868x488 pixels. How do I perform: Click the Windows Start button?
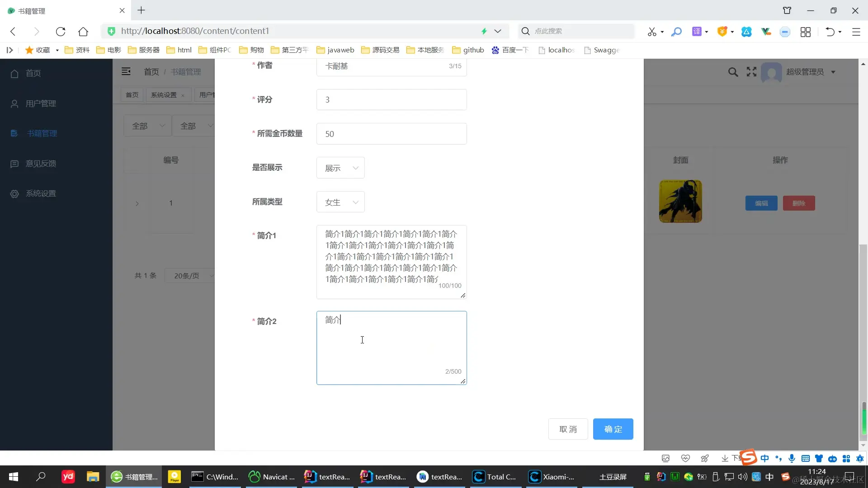[x=14, y=477]
